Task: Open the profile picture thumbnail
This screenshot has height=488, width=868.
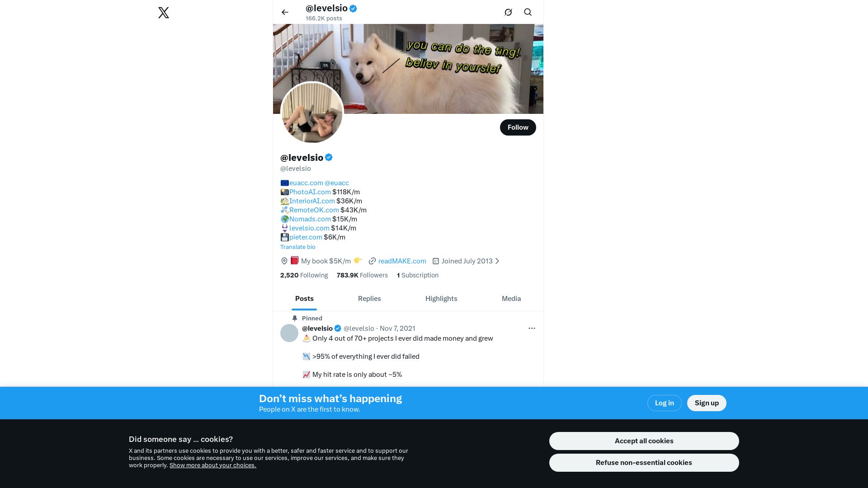Action: point(312,113)
